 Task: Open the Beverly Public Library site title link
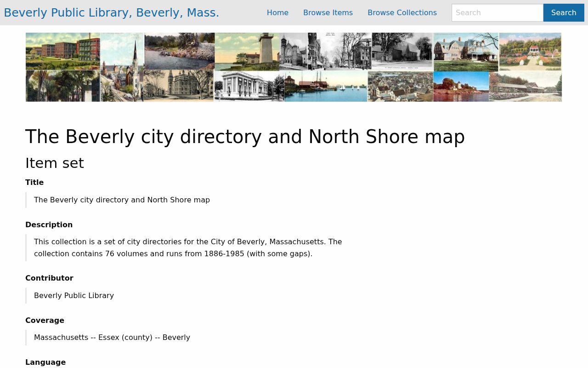click(x=111, y=13)
